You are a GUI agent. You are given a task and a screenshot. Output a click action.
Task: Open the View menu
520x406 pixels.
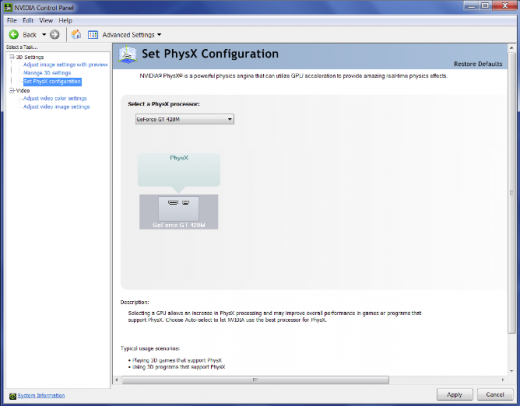tap(46, 21)
